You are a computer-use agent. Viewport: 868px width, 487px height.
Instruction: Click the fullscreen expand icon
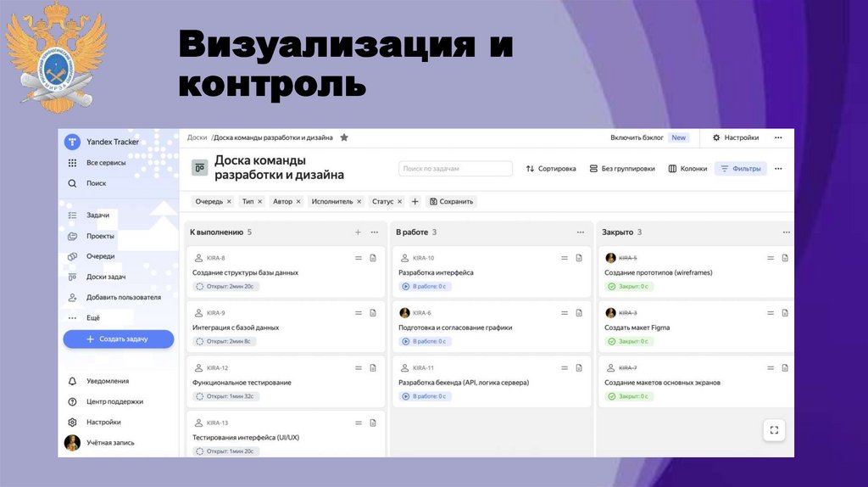tap(775, 430)
